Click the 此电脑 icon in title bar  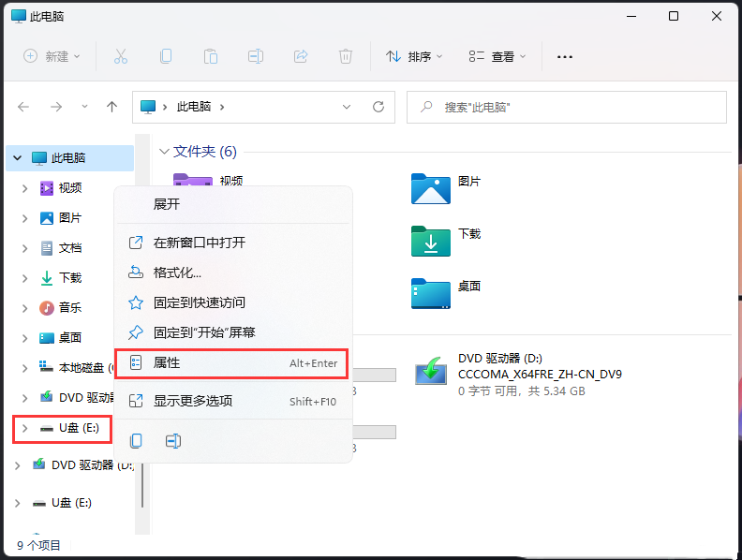coord(19,16)
